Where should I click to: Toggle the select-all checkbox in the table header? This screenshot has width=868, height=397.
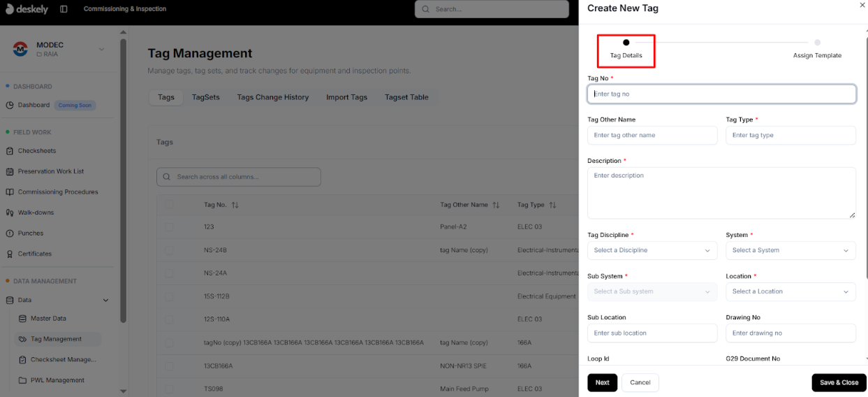(170, 205)
